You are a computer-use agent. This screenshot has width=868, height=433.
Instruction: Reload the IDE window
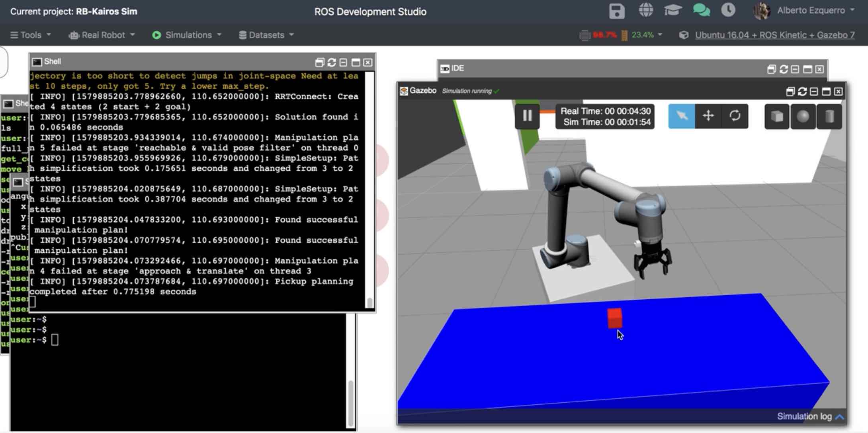click(784, 69)
